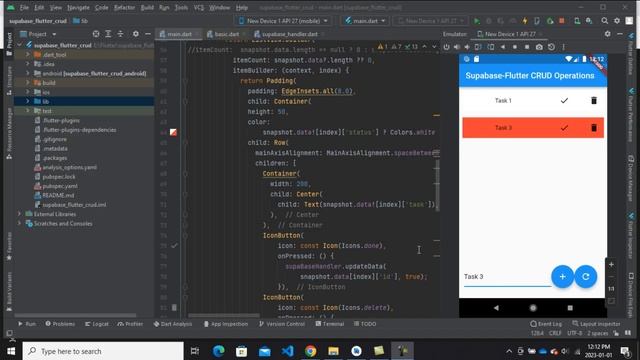The width and height of the screenshot is (640, 360).
Task: Delete Task 1 with trash icon
Action: tap(594, 100)
